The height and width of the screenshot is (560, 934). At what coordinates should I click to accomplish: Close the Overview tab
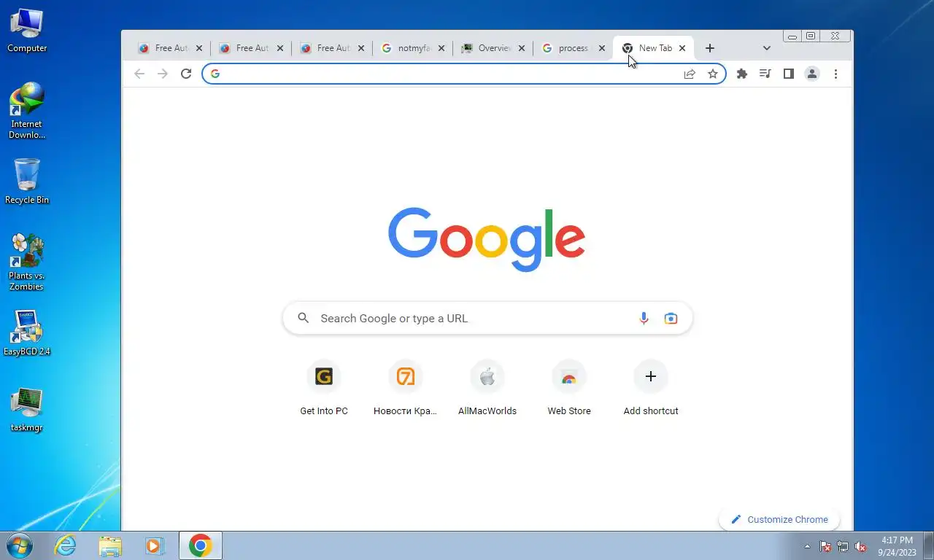[522, 48]
